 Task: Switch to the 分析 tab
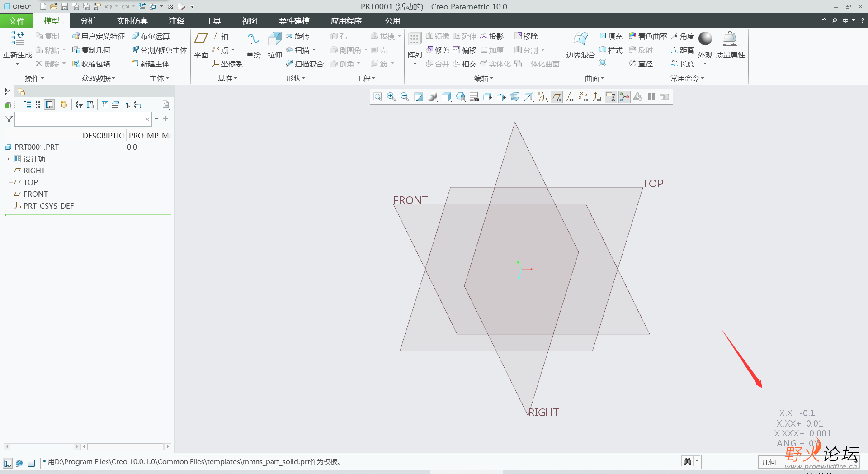point(88,21)
